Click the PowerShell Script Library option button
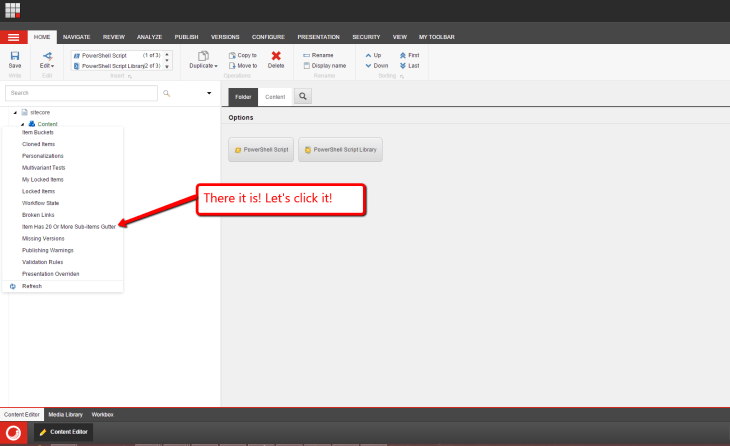The width and height of the screenshot is (730, 446). click(x=340, y=149)
